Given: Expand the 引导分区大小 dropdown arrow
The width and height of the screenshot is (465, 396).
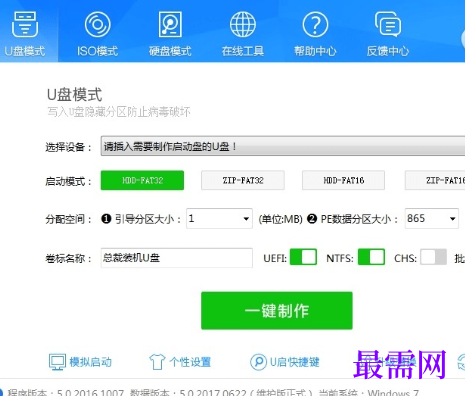Looking at the screenshot, I should point(246,219).
